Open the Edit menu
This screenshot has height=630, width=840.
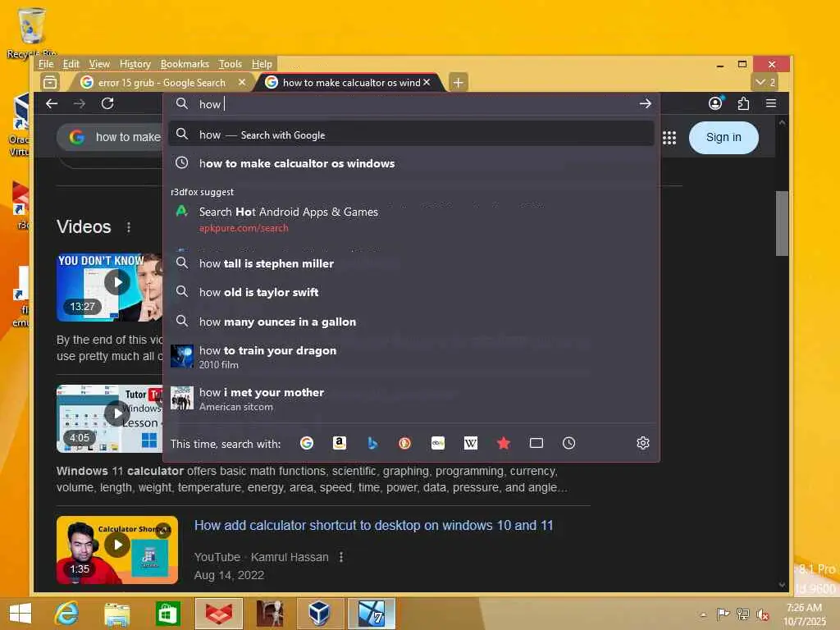[x=71, y=64]
